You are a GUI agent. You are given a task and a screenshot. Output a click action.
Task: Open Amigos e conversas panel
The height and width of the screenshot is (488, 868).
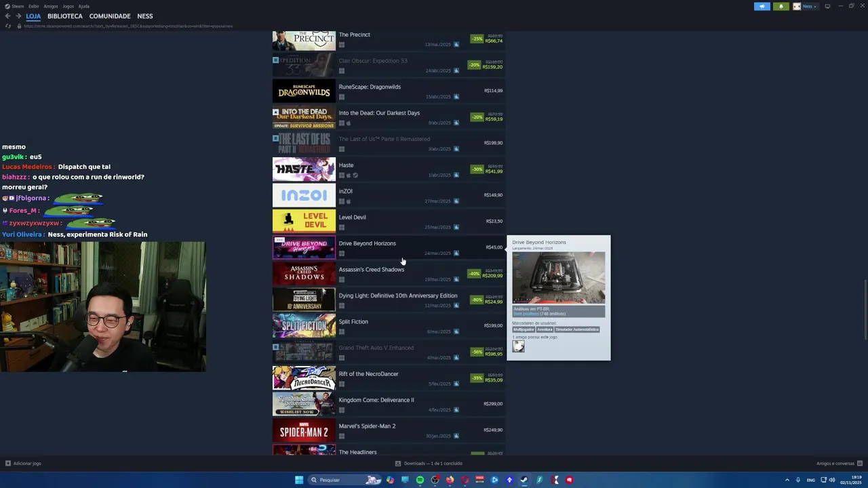click(x=839, y=464)
